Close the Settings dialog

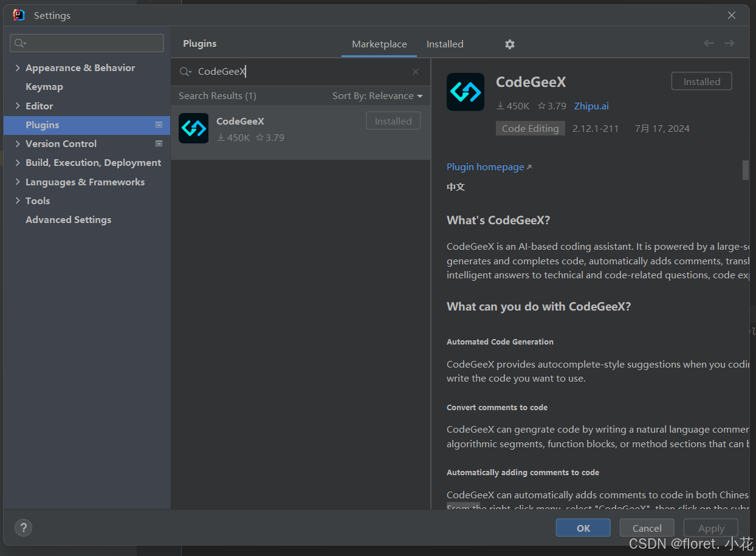(732, 15)
